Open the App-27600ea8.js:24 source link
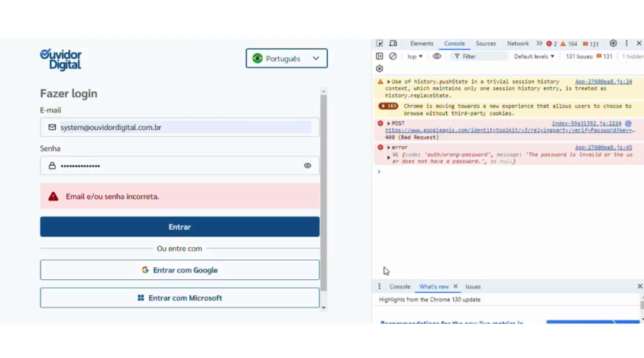 604,82
